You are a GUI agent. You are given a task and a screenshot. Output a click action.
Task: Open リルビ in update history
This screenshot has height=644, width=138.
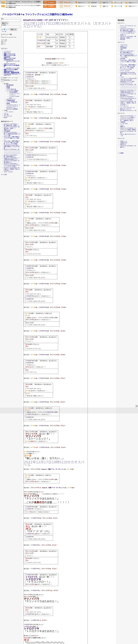[122, 77]
